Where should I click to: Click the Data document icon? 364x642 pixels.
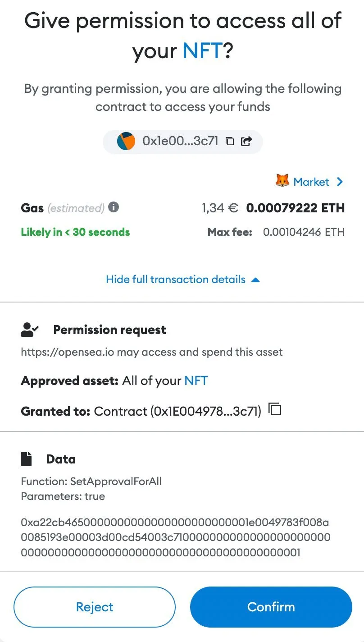tap(27, 459)
